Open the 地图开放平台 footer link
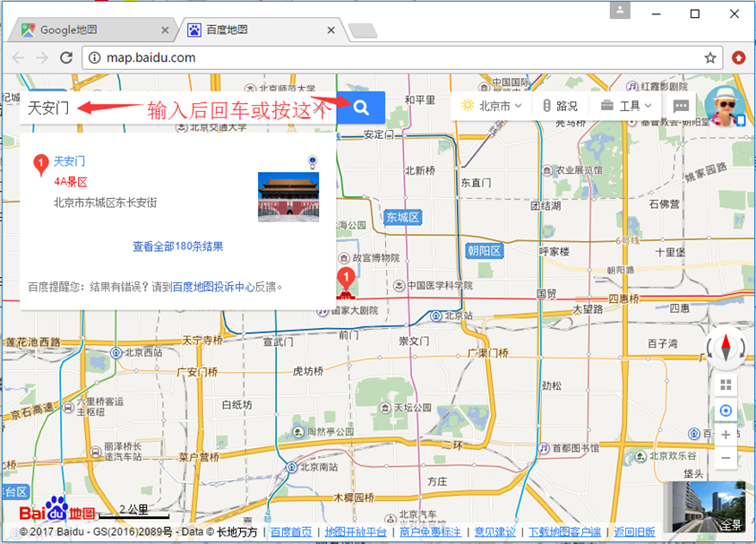 tap(356, 532)
